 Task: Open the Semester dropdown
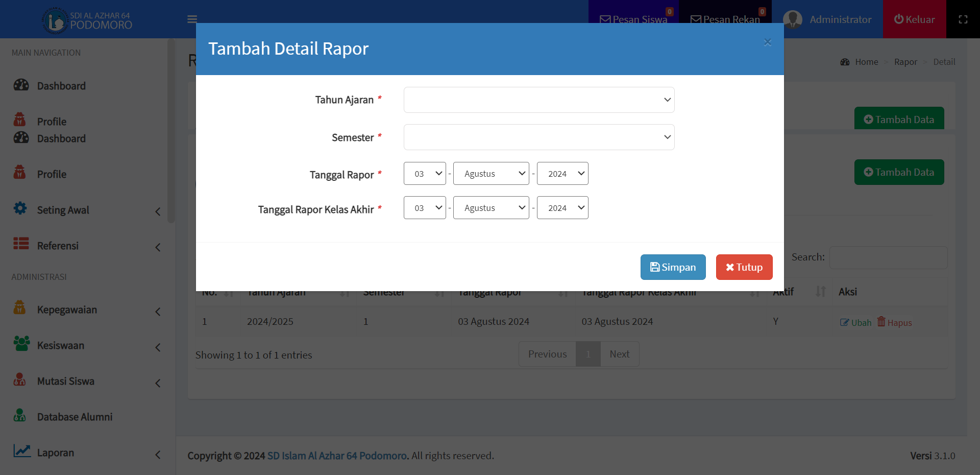(x=538, y=137)
